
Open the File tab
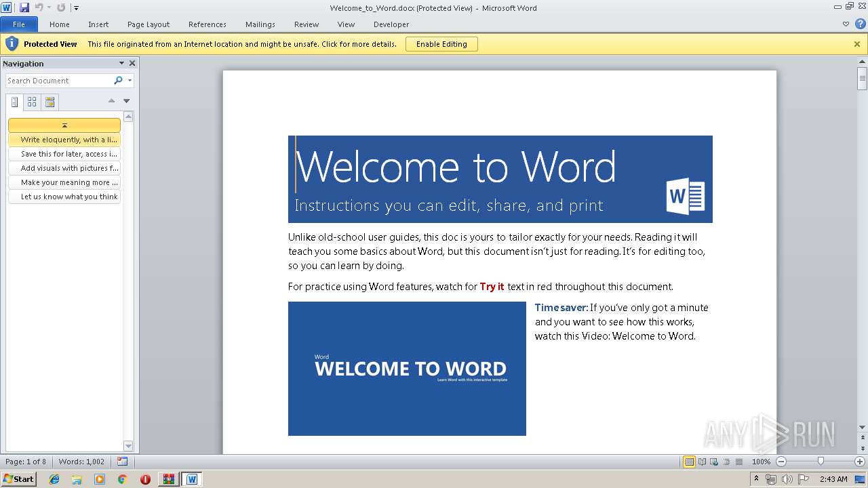coord(19,24)
